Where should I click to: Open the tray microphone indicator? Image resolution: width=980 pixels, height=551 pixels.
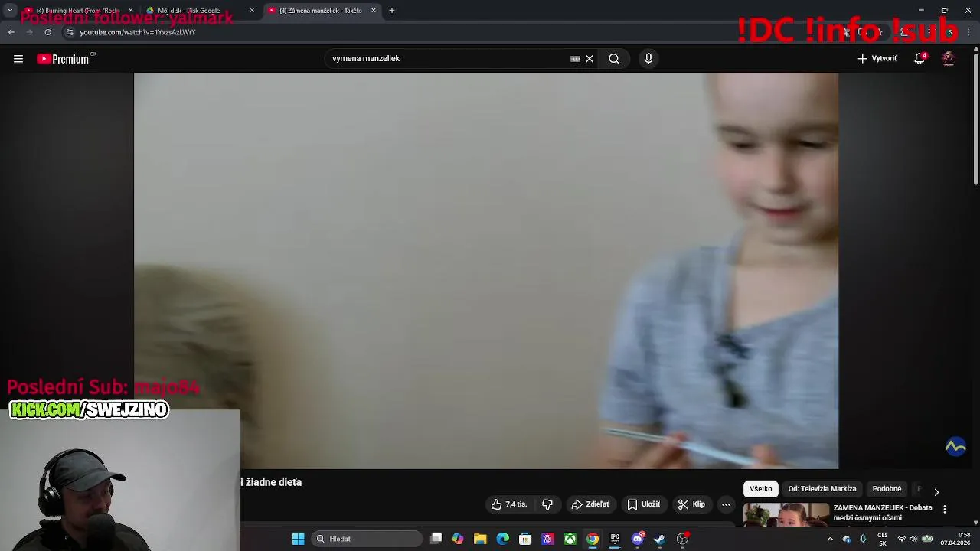pyautogui.click(x=863, y=539)
